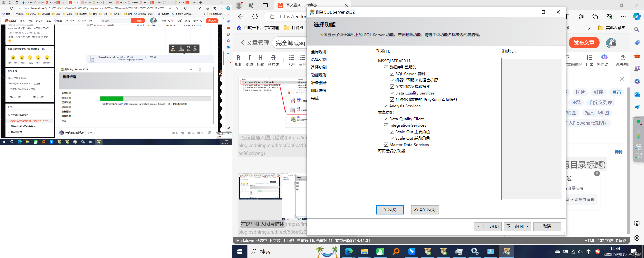Open the 创作助手 assistant icon

pyautogui.click(x=604, y=58)
